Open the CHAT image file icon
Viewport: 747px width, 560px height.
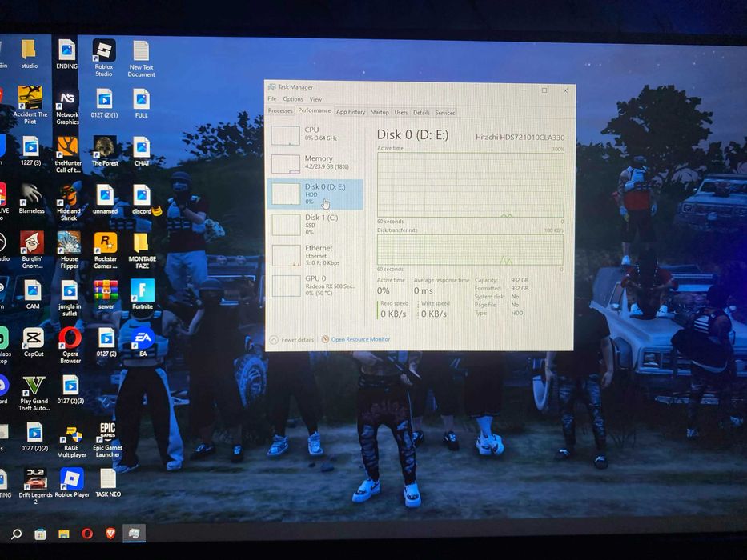click(x=142, y=151)
